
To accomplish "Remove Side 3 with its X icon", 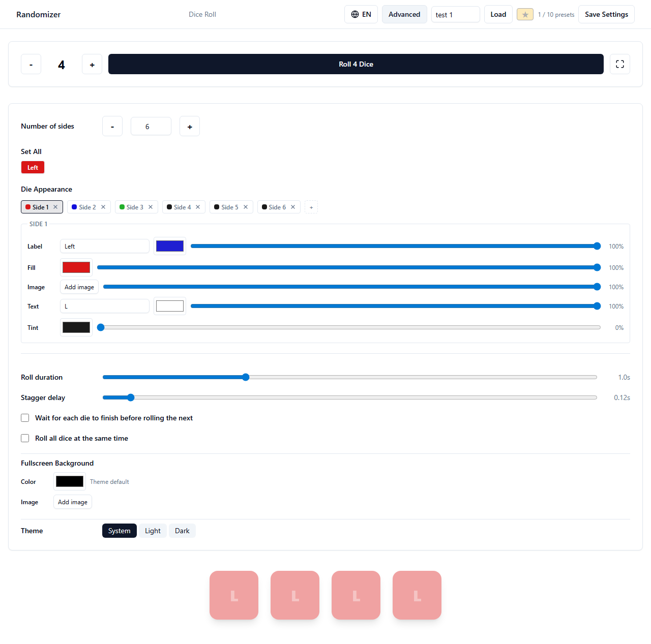I will click(x=151, y=207).
